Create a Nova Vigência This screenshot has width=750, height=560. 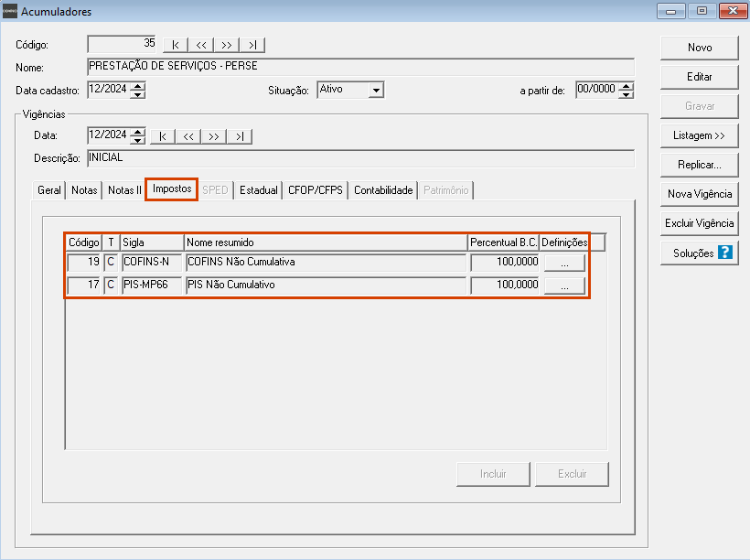700,194
